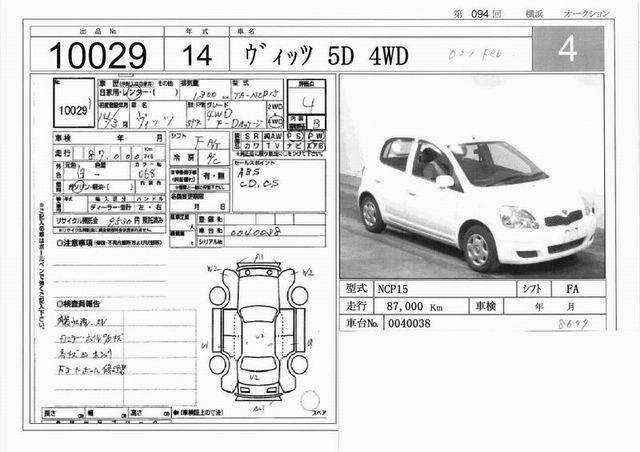Click auction round number 094 in header
This screenshot has height=452, width=640.
tap(480, 14)
